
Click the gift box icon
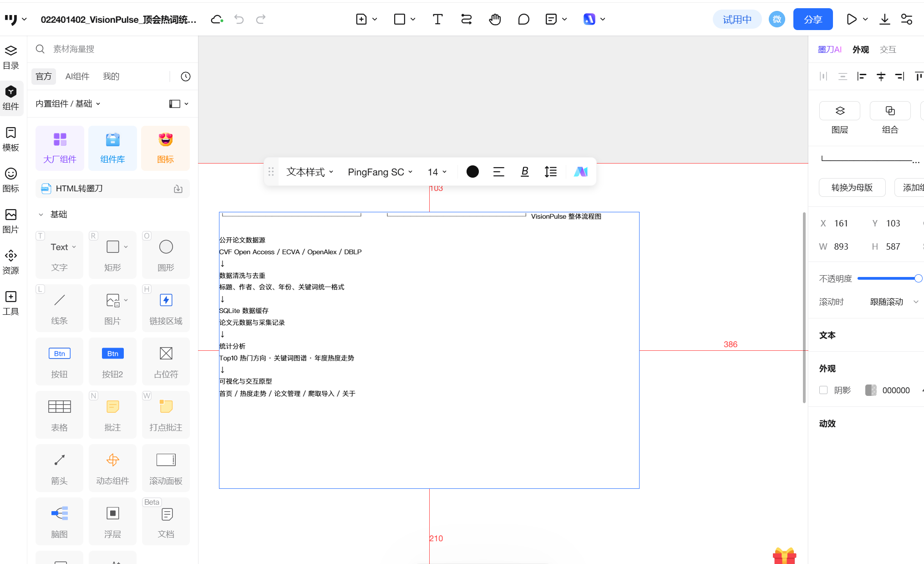(784, 555)
